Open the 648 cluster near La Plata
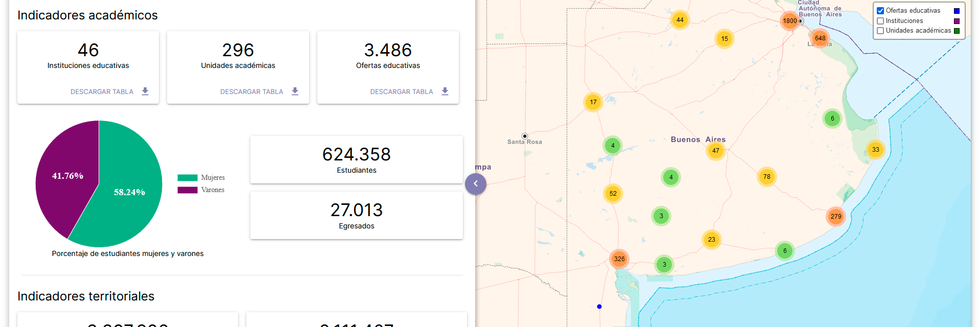The image size is (980, 327). tap(820, 38)
